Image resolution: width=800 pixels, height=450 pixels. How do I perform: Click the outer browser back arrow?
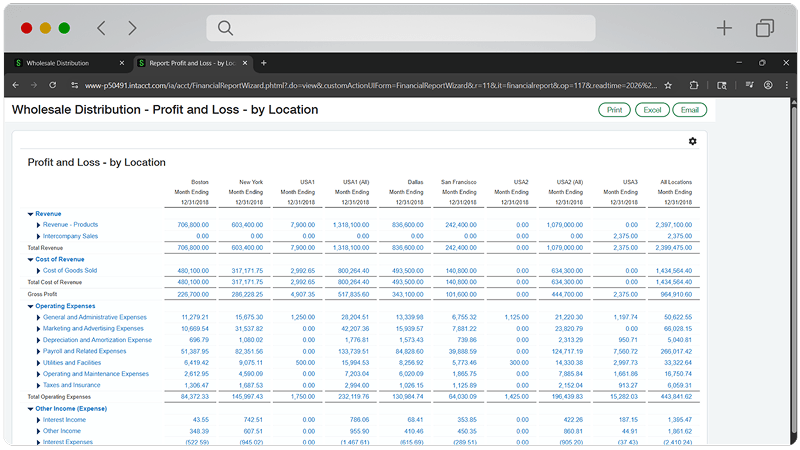tap(101, 28)
